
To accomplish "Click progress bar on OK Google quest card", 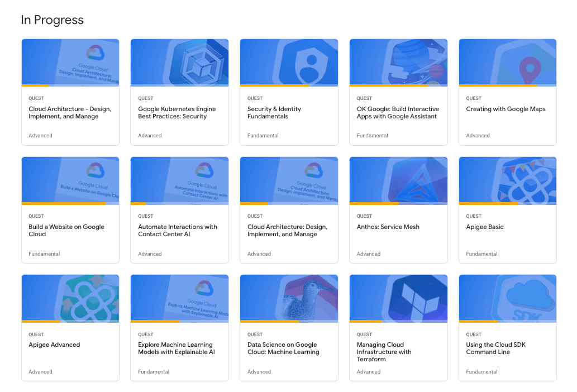I will coord(398,85).
